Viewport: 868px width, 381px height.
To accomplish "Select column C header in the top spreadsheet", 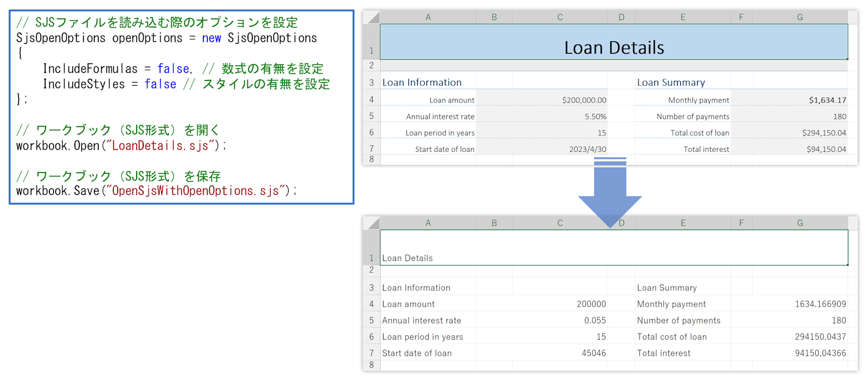I will pos(560,17).
